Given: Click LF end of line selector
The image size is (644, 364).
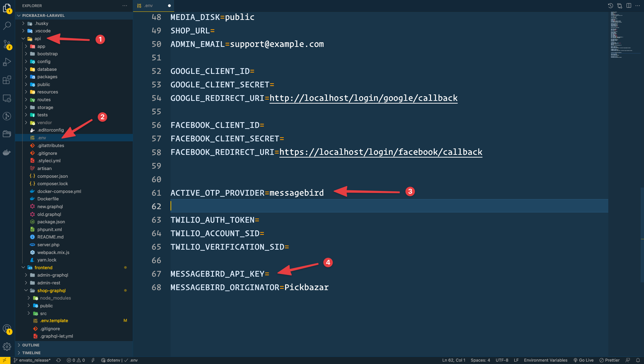Looking at the screenshot, I should pyautogui.click(x=516, y=360).
